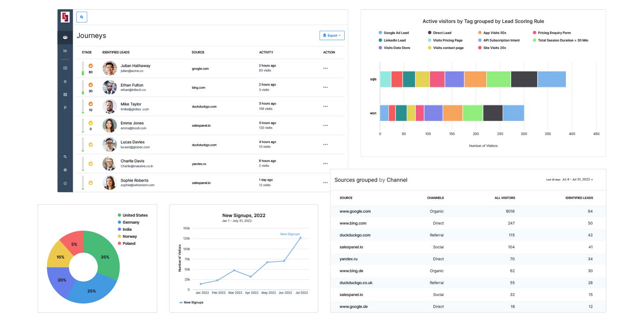Open the search button in top bar
This screenshot has width=644, height=322.
pyautogui.click(x=82, y=17)
